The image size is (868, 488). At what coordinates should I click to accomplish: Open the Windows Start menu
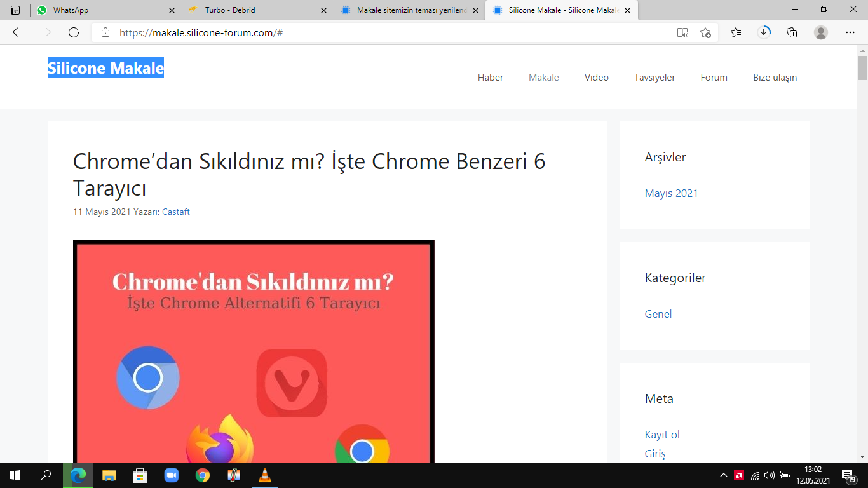click(15, 475)
